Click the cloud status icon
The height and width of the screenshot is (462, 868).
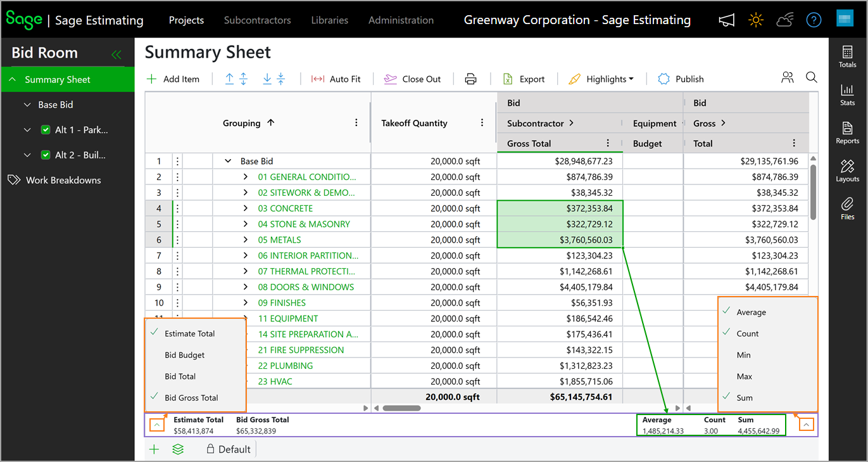784,20
